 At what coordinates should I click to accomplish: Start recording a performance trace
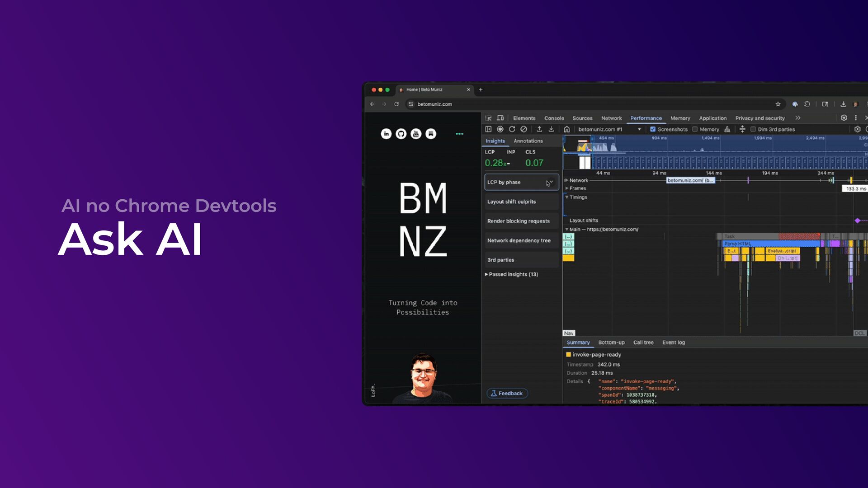[500, 129]
